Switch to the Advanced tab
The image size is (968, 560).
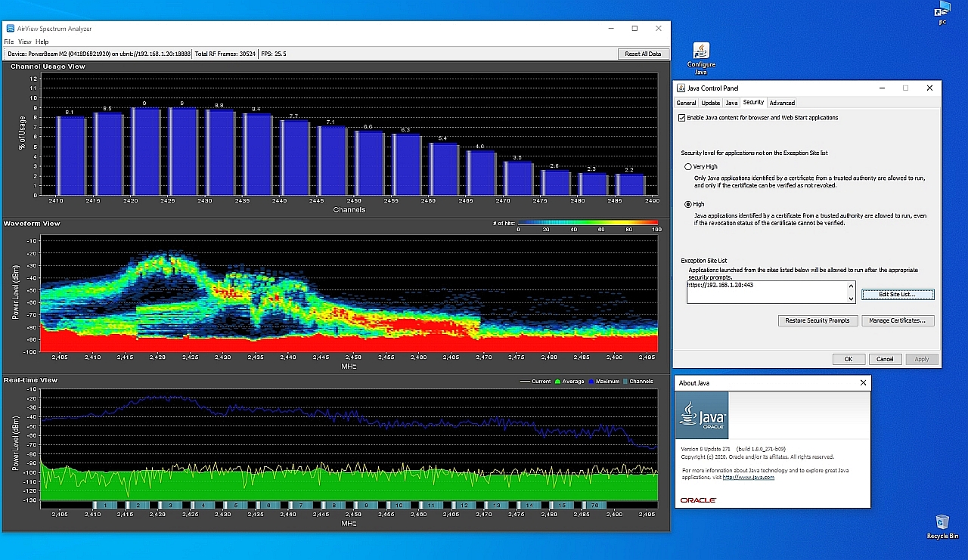click(782, 103)
